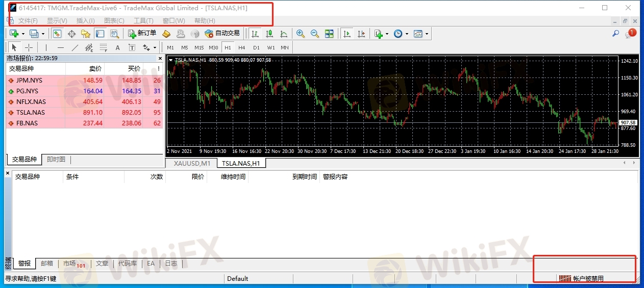Expand the new chart dropdown arrow
Viewport: 644px width, 288px height.
(x=23, y=34)
